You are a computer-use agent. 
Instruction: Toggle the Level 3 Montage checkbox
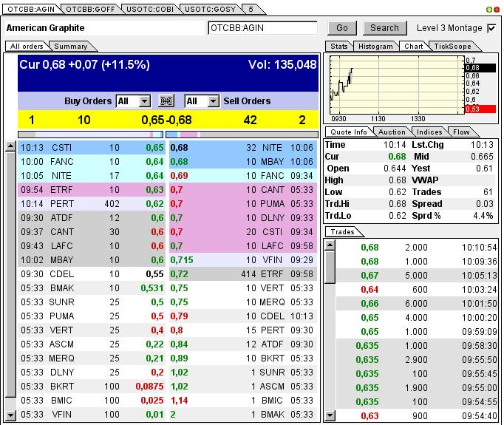coord(491,28)
